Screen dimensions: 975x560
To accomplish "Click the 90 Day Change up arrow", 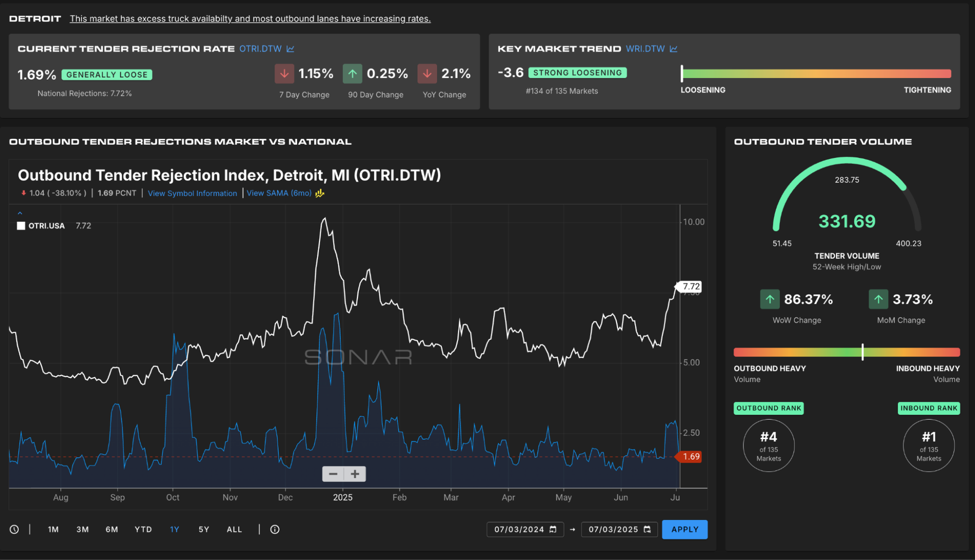I will (x=352, y=74).
